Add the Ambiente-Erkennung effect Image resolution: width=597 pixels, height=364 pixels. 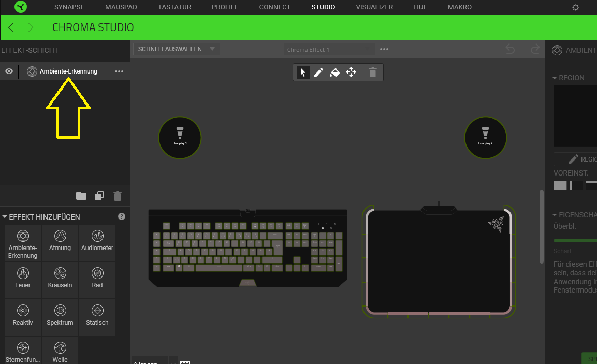(23, 243)
